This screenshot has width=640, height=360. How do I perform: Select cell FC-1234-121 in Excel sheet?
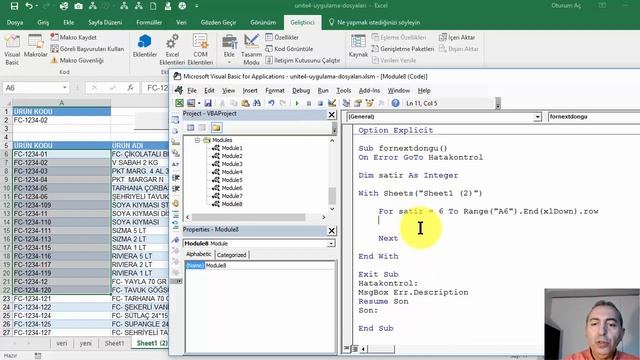point(61,299)
